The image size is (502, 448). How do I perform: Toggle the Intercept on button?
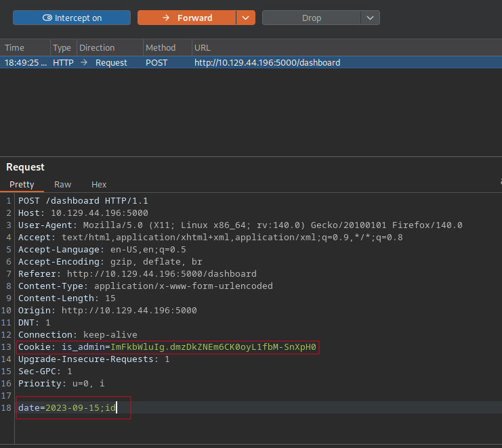(72, 18)
